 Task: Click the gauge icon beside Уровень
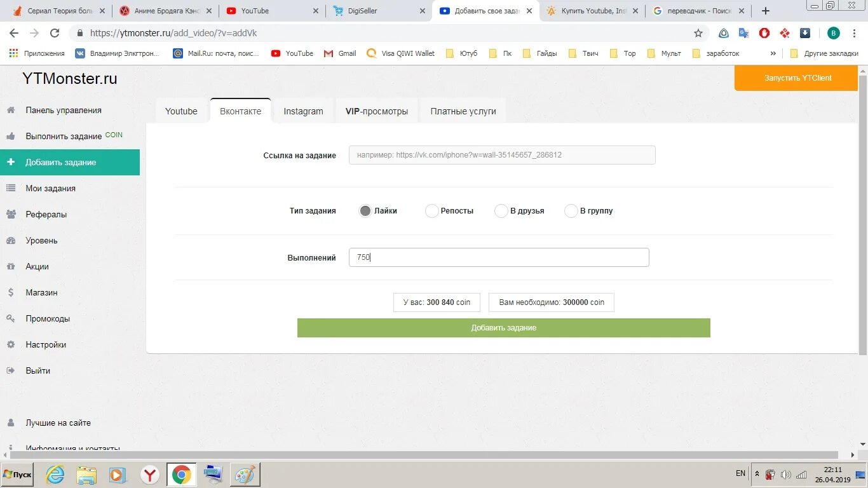(x=11, y=240)
